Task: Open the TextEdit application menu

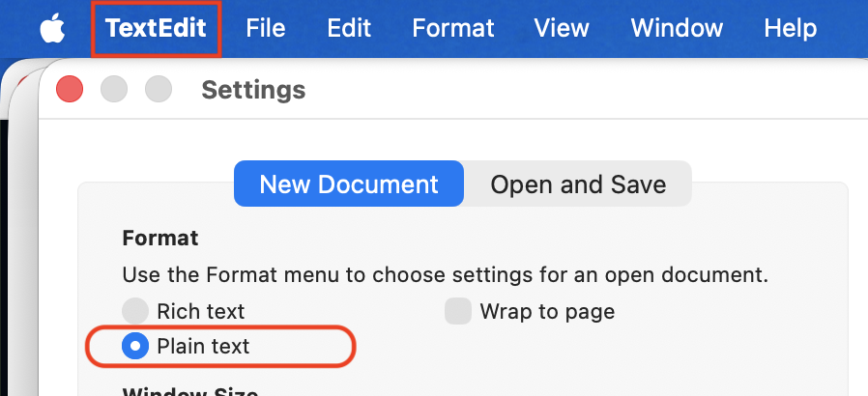Action: 157,28
